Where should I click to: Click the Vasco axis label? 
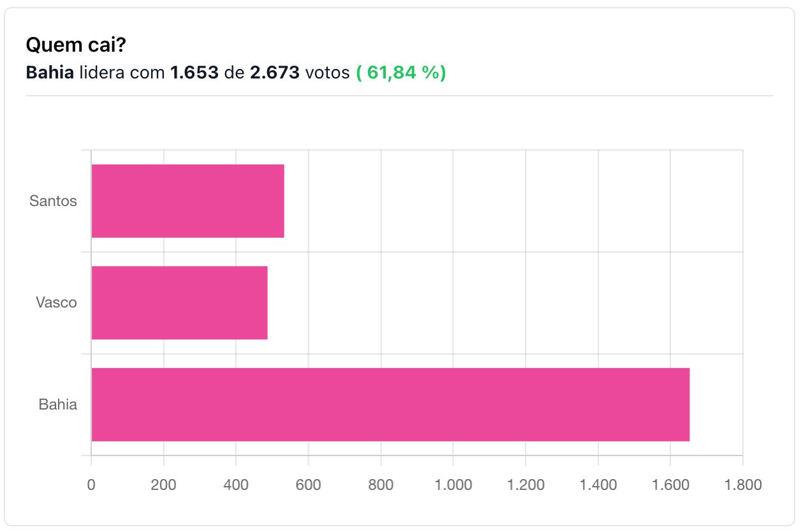pos(56,302)
